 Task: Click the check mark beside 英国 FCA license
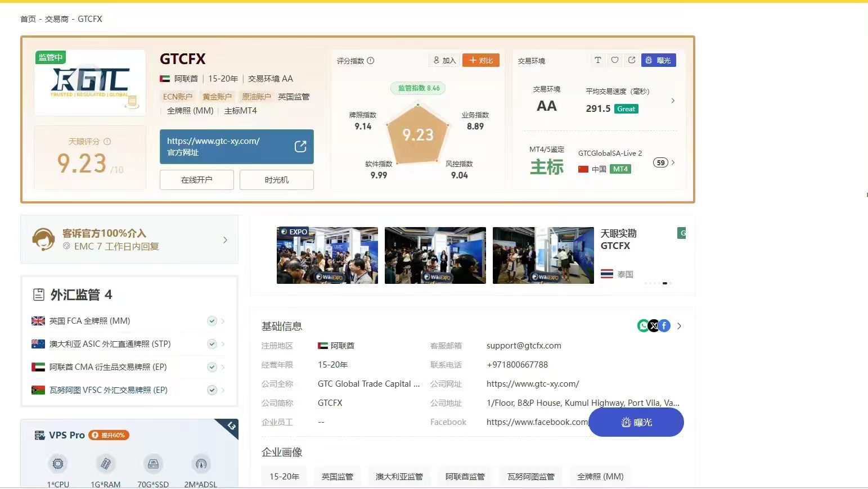coord(212,321)
